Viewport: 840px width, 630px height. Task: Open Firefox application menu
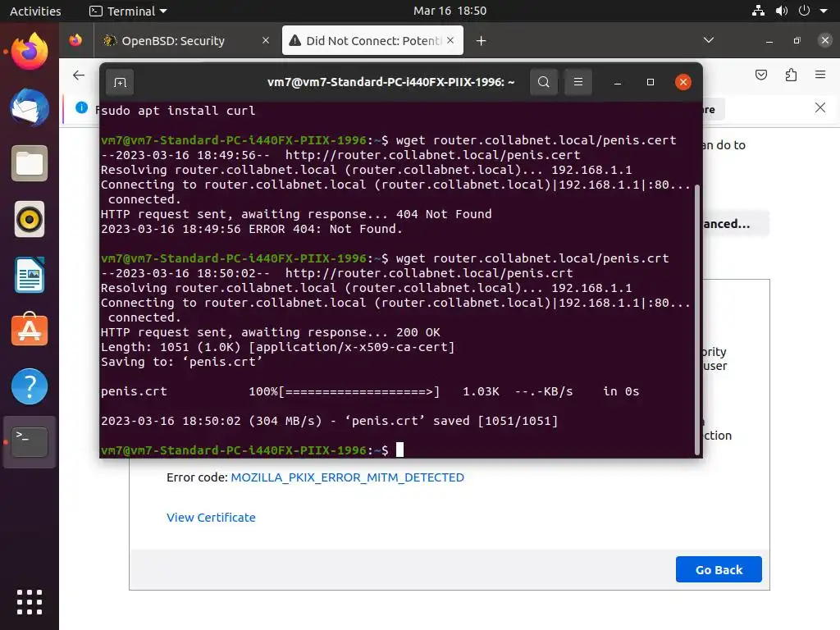(820, 75)
